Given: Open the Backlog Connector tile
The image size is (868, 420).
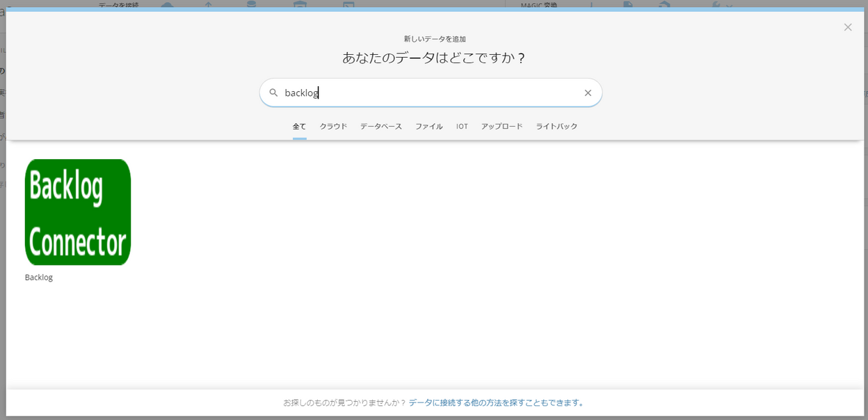Looking at the screenshot, I should (78, 212).
